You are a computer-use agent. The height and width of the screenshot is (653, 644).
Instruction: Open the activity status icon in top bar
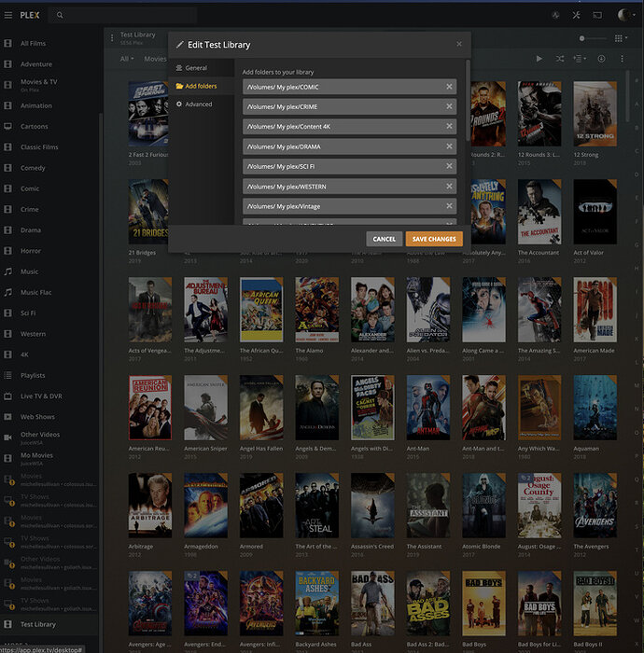tap(554, 15)
